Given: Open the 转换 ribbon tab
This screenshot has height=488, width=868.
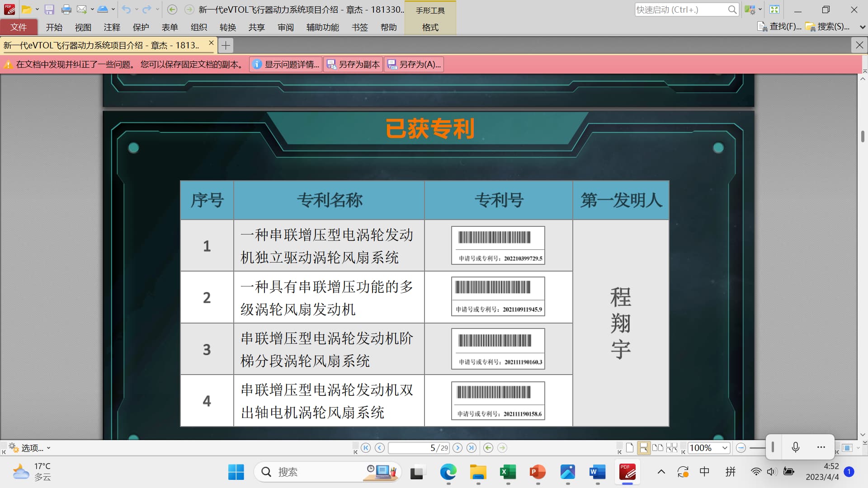Looking at the screenshot, I should click(x=227, y=27).
